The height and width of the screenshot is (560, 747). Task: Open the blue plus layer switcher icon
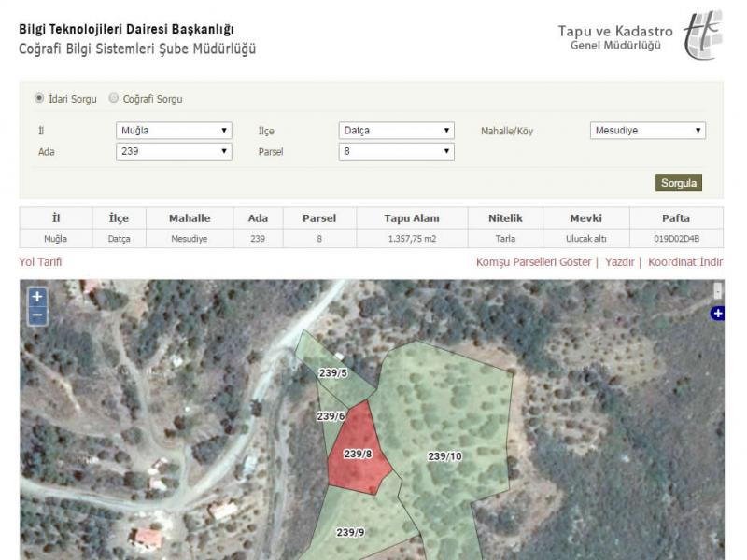pos(717,314)
